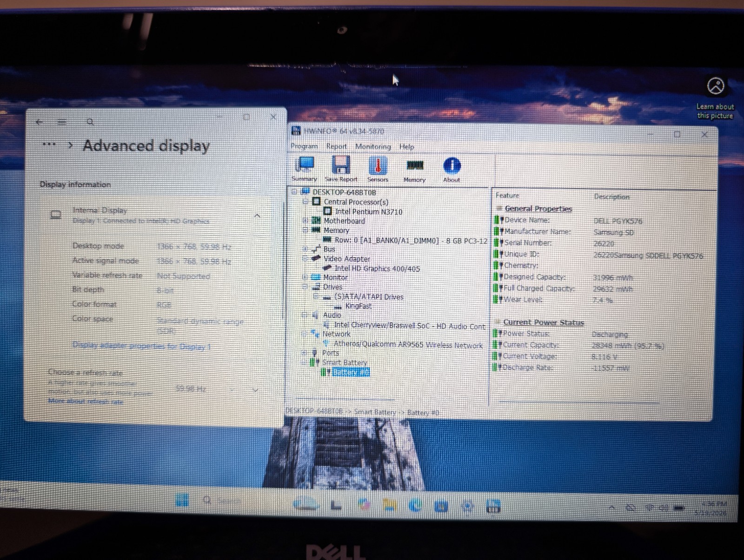Click the Monitor icon in the tree

316,277
